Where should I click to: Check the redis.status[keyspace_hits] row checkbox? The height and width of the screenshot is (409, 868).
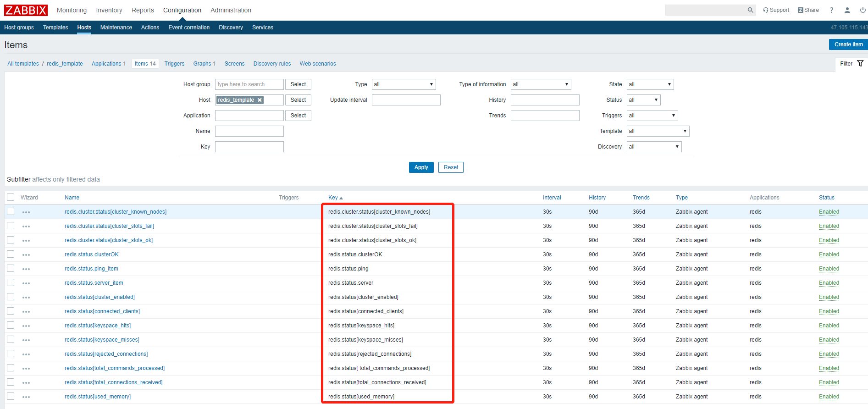11,325
